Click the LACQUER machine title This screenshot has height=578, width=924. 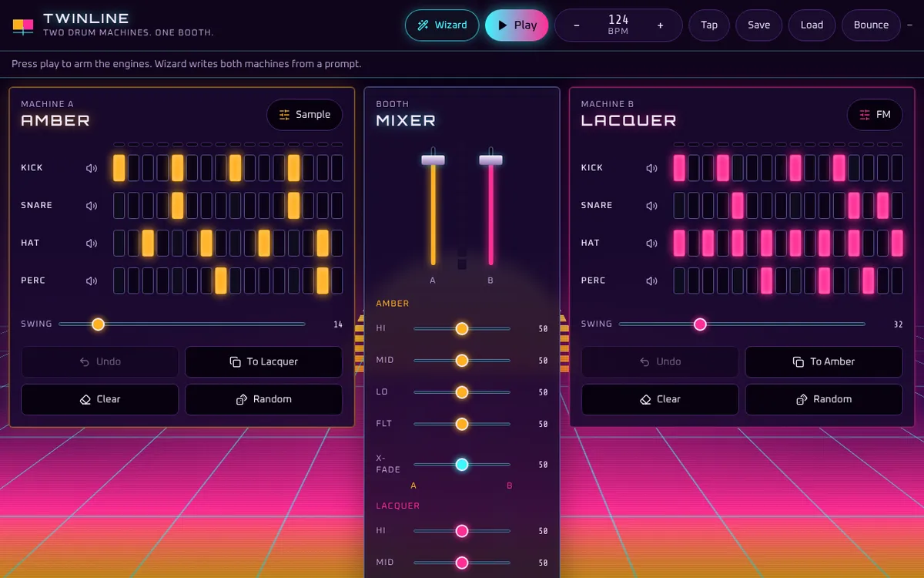pyautogui.click(x=628, y=121)
